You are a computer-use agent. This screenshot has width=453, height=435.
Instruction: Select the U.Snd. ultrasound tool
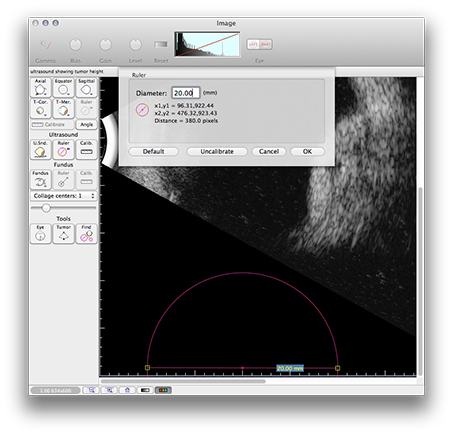40,150
